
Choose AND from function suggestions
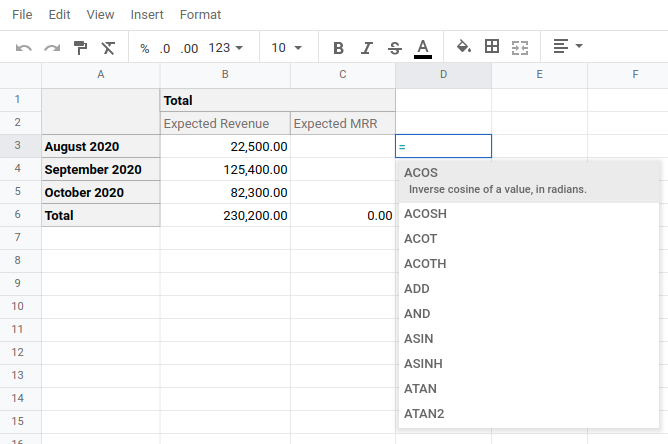(x=529, y=314)
